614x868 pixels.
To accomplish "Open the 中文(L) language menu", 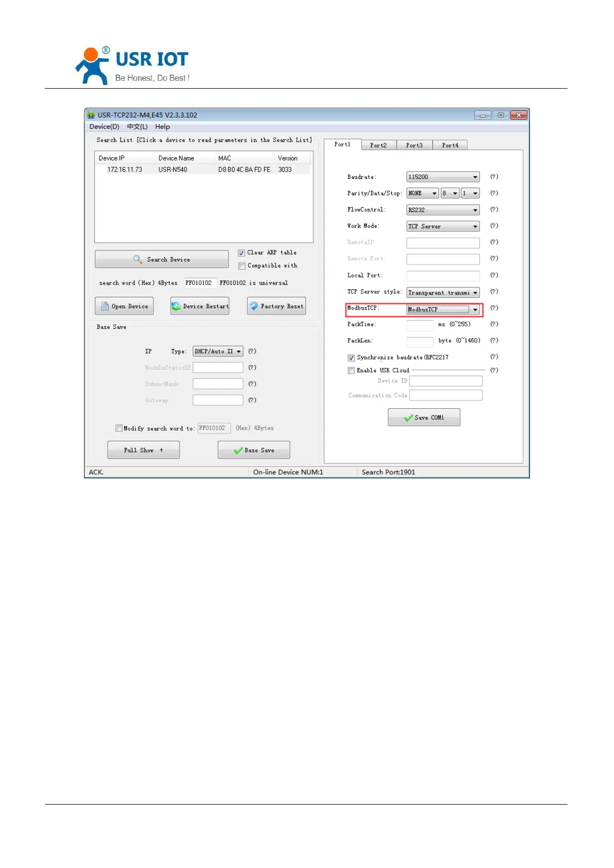I will pyautogui.click(x=137, y=127).
